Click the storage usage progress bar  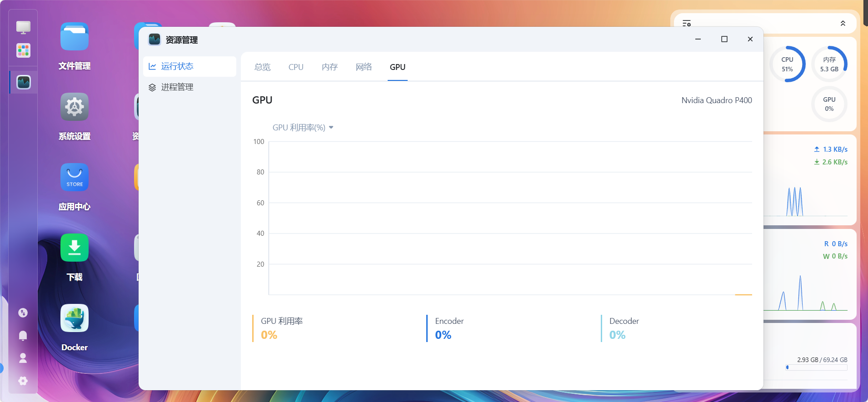tap(817, 367)
